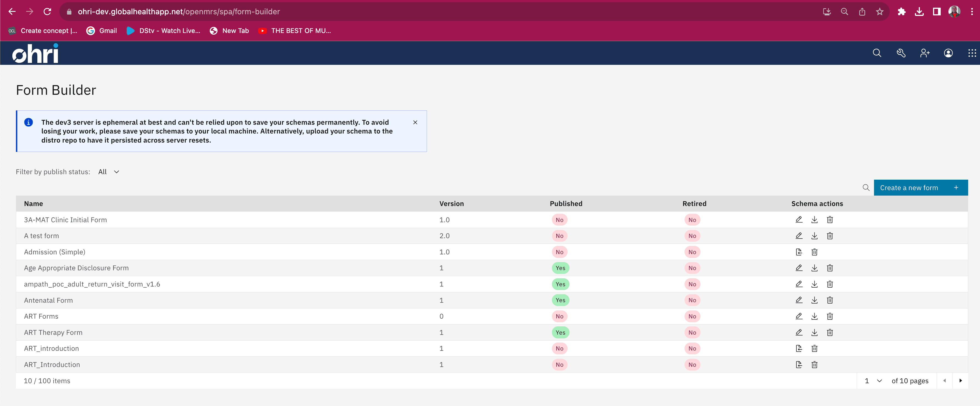Toggle Published status for 3A-MAT Clinic Initial Form
The height and width of the screenshot is (406, 980).
pos(559,219)
